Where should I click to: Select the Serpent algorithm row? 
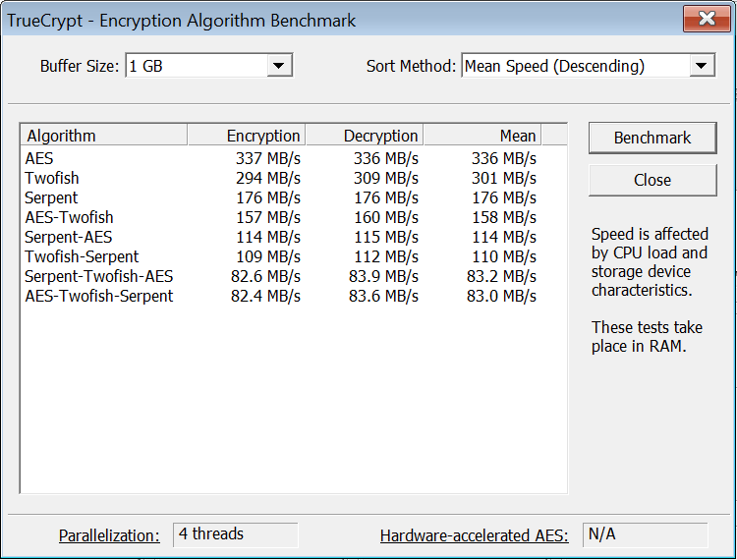[51, 197]
